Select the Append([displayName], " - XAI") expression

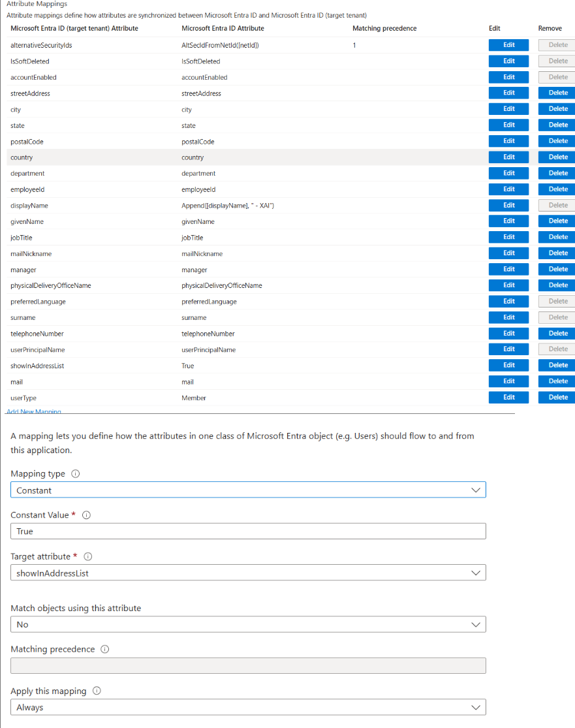point(227,205)
